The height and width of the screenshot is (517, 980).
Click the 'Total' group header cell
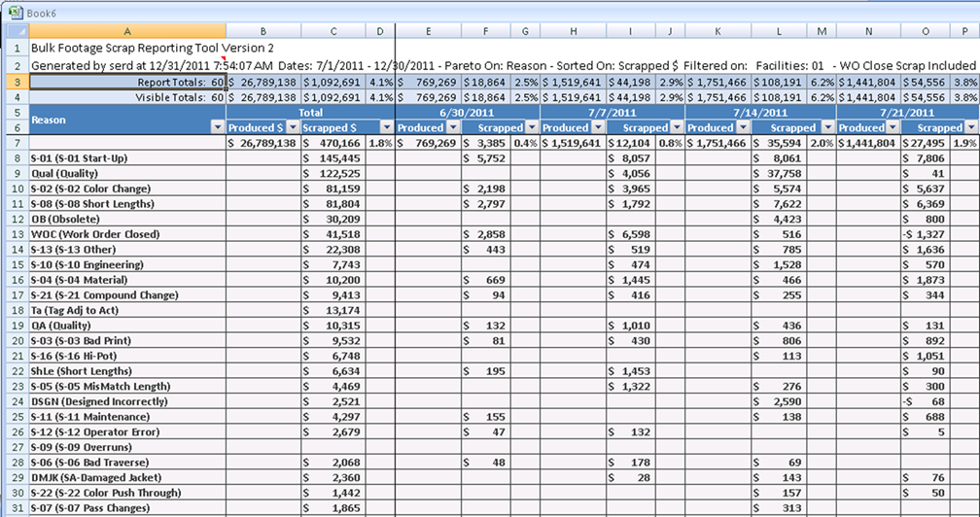311,113
